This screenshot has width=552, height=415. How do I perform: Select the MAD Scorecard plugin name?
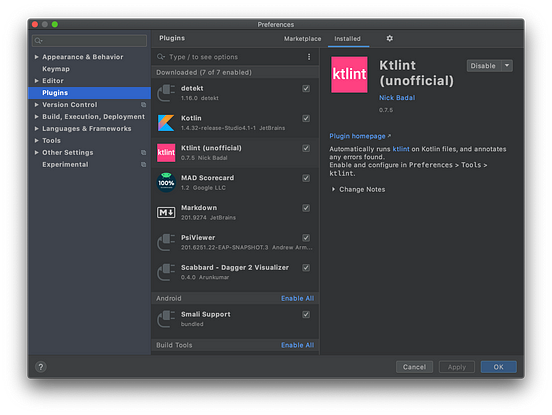(207, 178)
